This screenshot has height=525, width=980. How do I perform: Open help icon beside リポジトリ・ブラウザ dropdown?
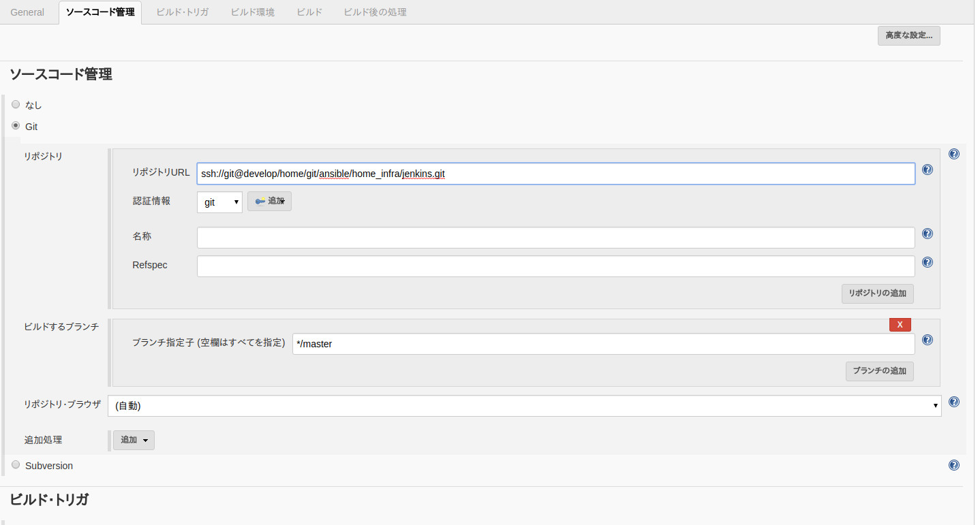tap(953, 402)
